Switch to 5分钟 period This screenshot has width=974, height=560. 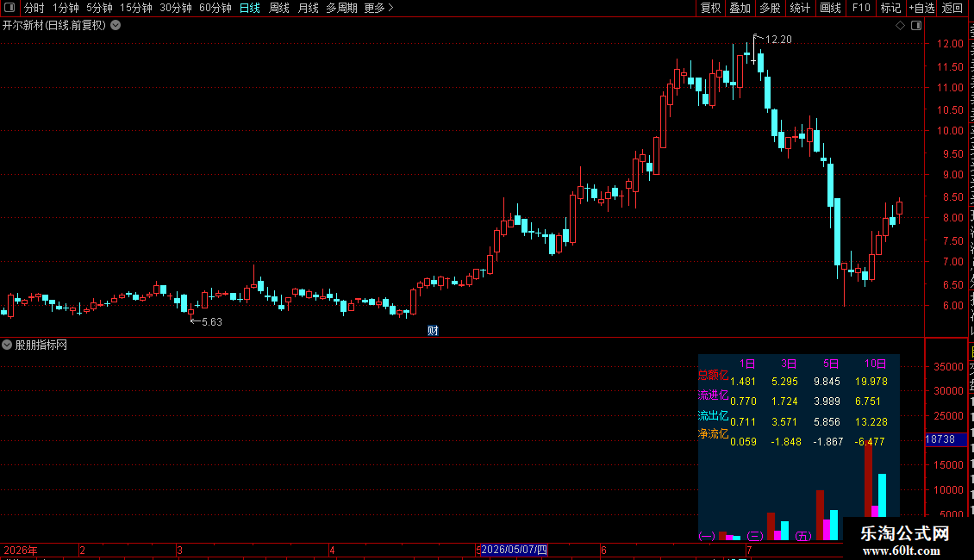[x=99, y=8]
